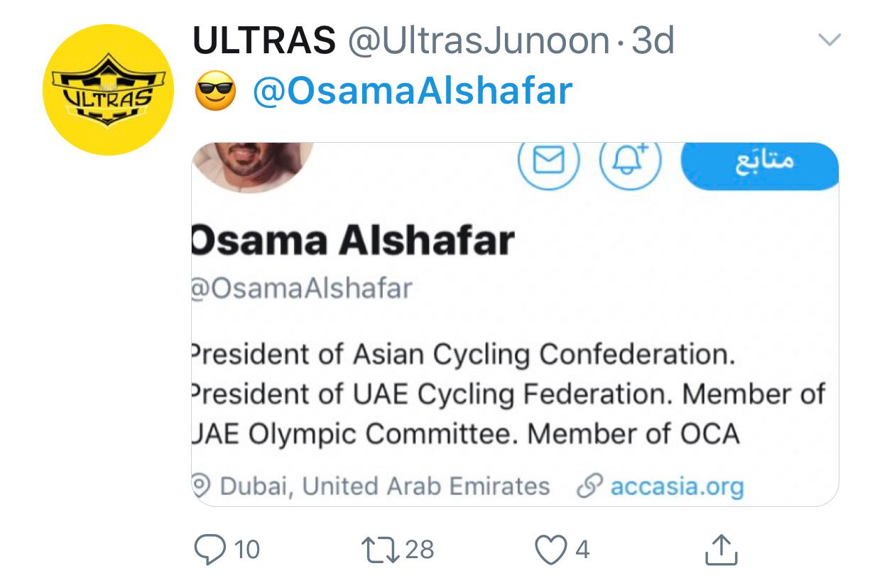The image size is (882, 588).
Task: Click the 3d tweet timestamp
Action: pos(653,41)
